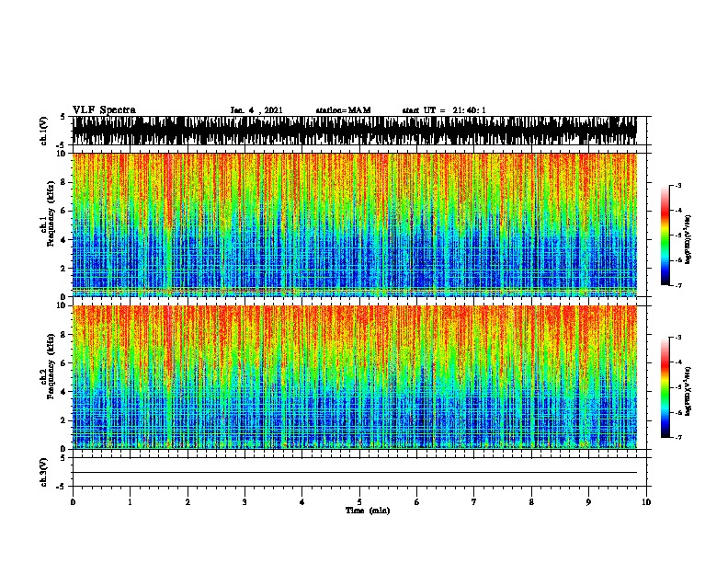Click the '2' tick on the time axis

click(188, 502)
